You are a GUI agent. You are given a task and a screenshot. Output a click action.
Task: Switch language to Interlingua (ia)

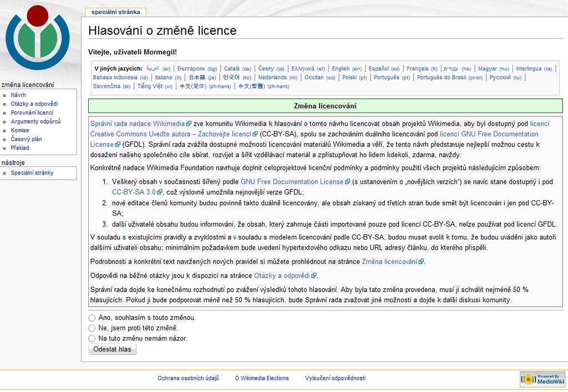click(534, 68)
